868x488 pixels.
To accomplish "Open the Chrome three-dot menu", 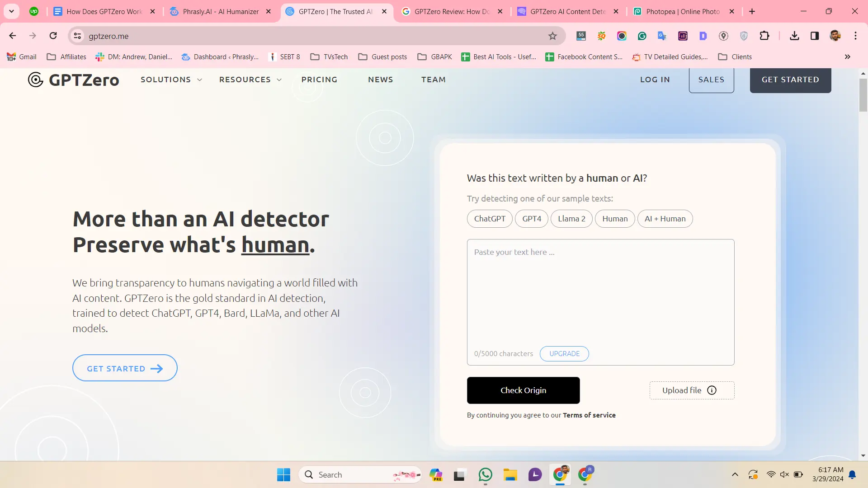I will pos(856,36).
